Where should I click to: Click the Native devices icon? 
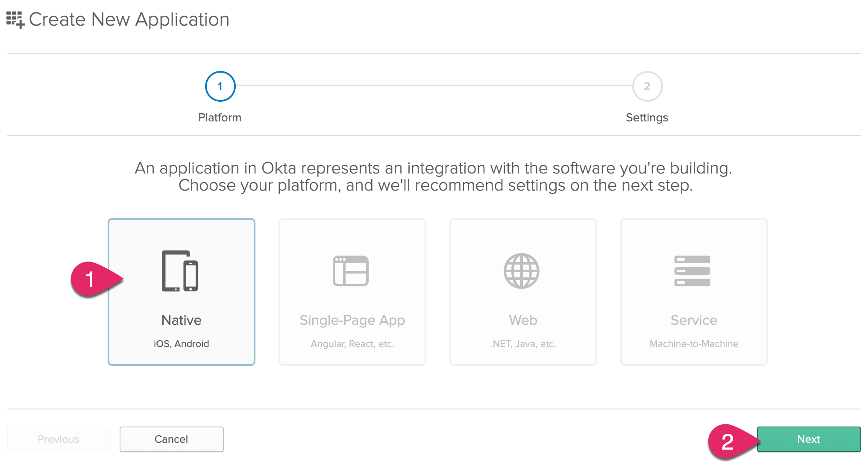point(180,271)
